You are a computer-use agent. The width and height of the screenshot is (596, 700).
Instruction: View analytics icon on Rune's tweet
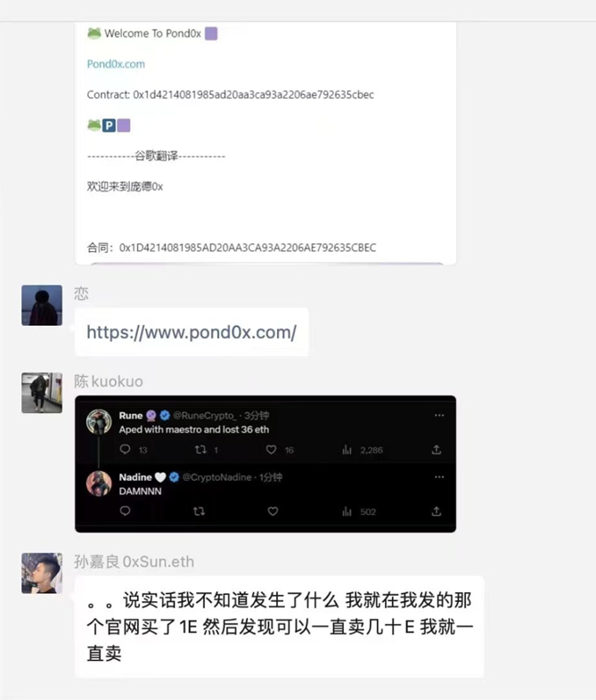tap(347, 450)
